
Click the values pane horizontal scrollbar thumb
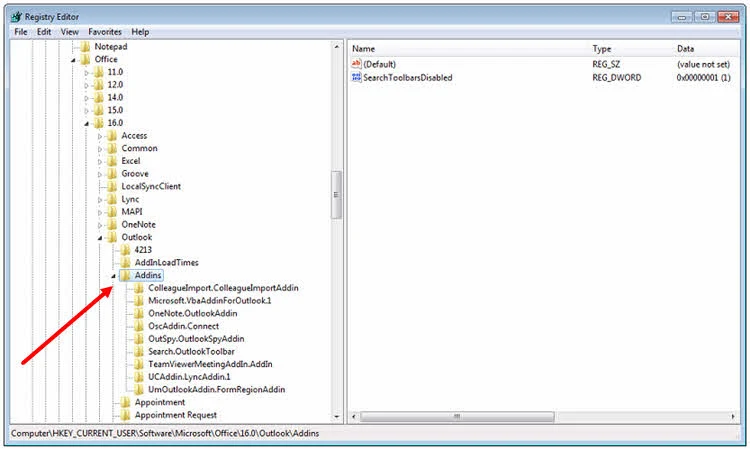[457, 416]
